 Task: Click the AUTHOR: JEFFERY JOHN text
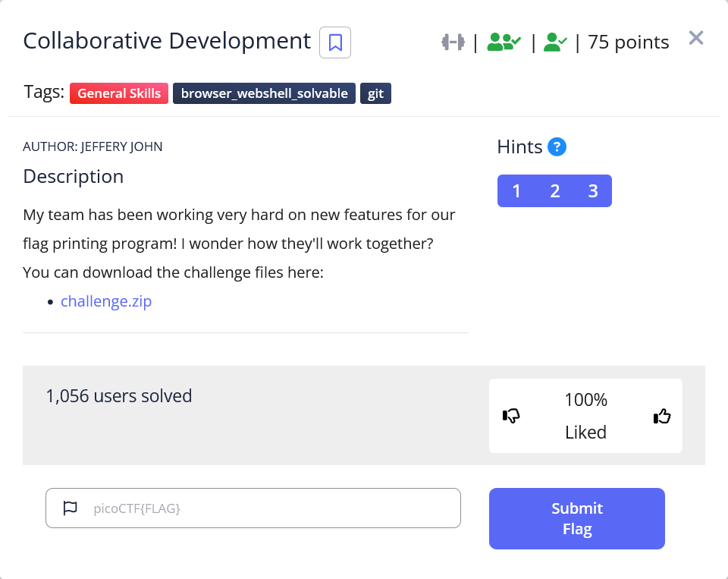[x=93, y=146]
